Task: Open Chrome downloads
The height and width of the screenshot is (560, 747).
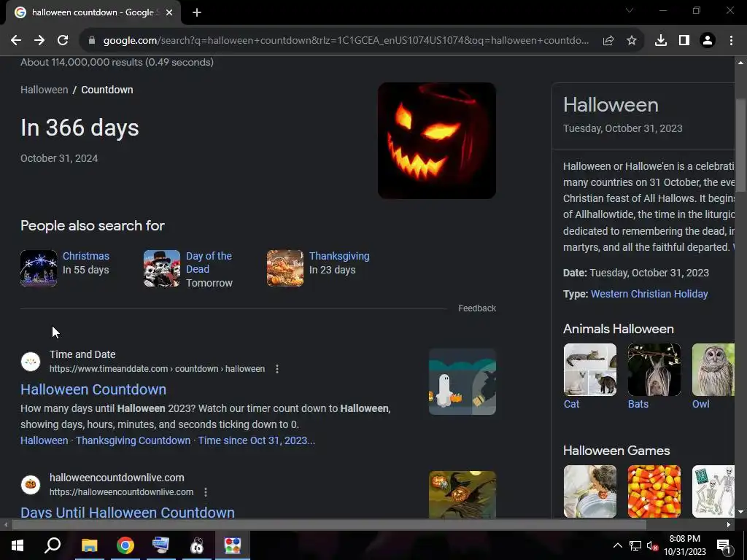Action: 661,41
